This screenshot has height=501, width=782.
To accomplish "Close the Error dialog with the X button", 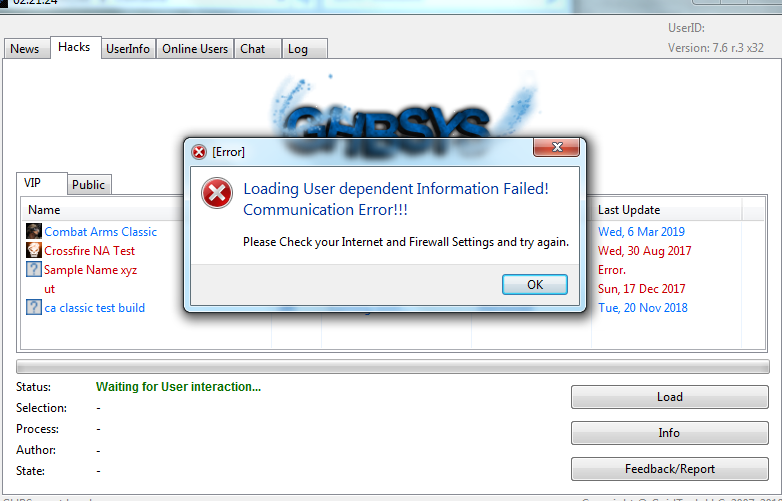I will [x=557, y=147].
